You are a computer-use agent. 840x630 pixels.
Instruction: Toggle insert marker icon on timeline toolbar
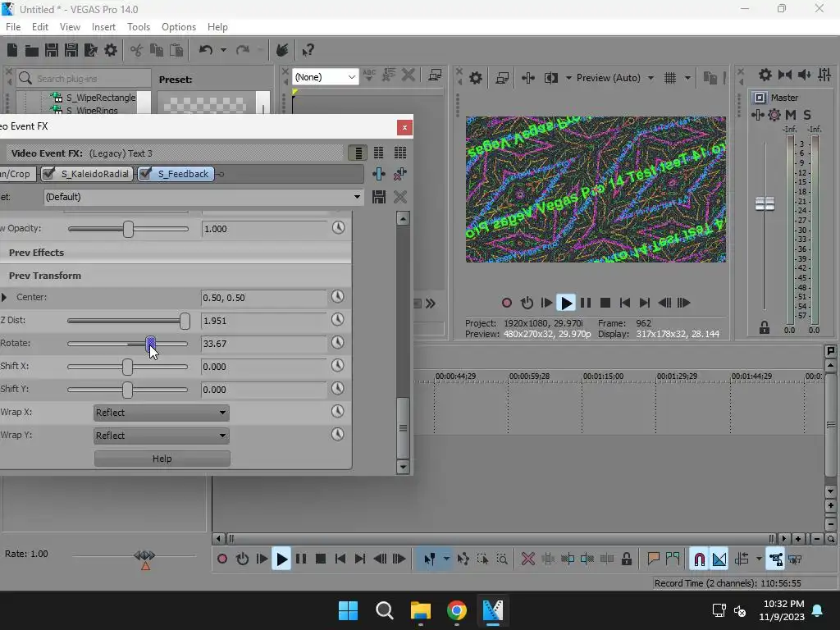pyautogui.click(x=653, y=559)
